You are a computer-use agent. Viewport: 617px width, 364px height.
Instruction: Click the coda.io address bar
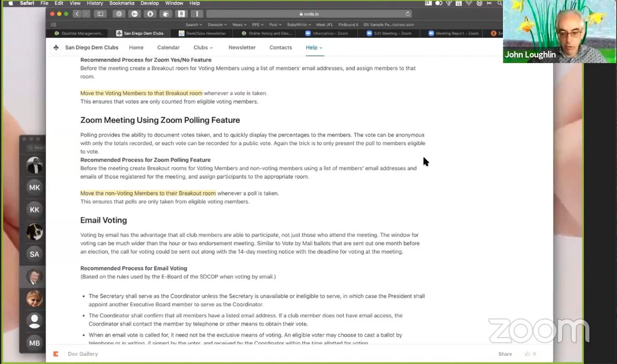309,14
